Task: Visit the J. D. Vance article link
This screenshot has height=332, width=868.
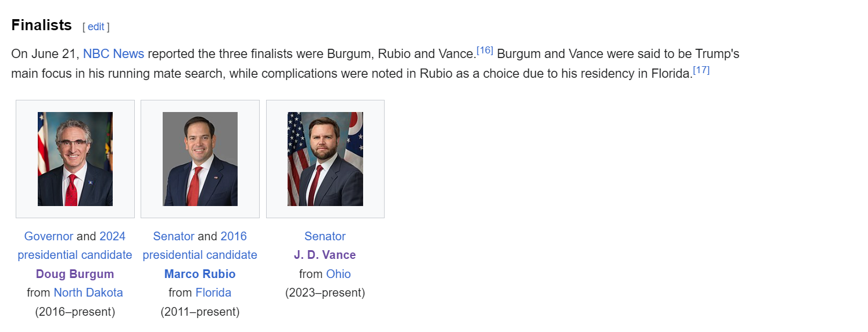Action: coord(325,255)
